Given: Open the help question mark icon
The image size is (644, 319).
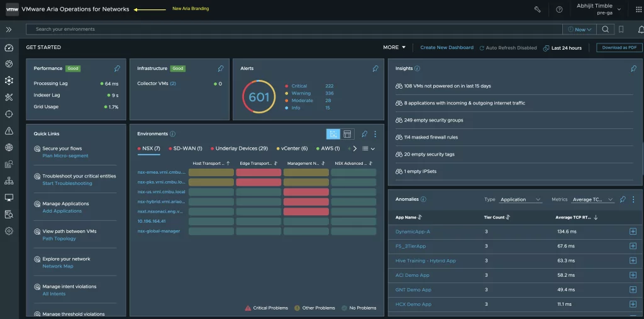Looking at the screenshot, I should point(559,9).
